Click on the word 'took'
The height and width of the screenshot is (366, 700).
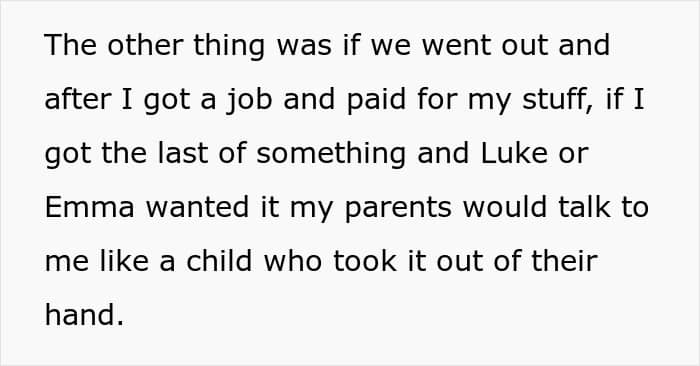pyautogui.click(x=365, y=261)
